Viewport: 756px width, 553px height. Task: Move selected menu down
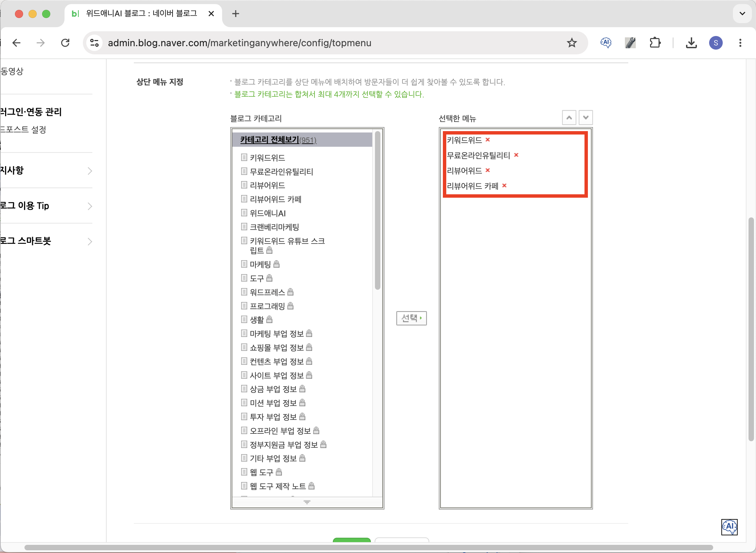click(586, 118)
